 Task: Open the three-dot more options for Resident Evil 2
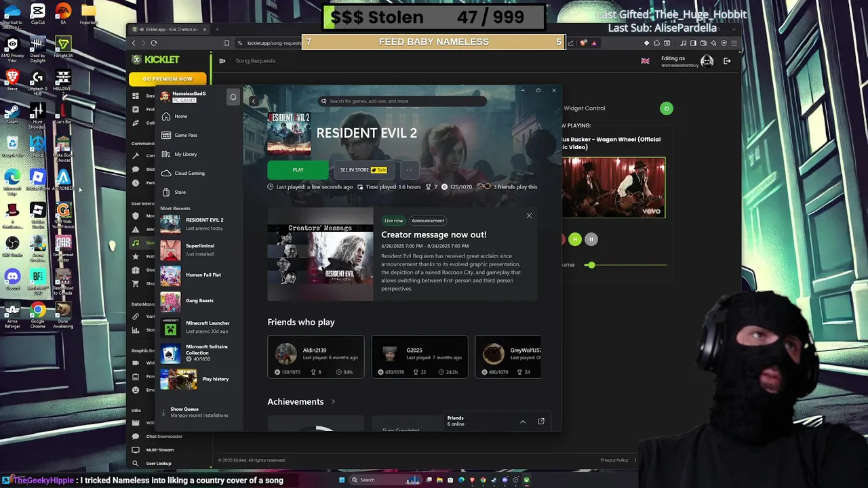click(410, 170)
